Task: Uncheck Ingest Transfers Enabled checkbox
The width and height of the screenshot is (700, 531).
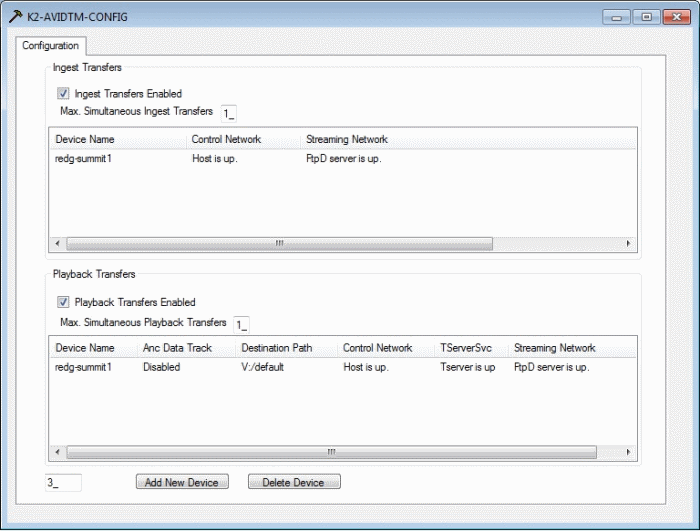Action: click(x=63, y=94)
